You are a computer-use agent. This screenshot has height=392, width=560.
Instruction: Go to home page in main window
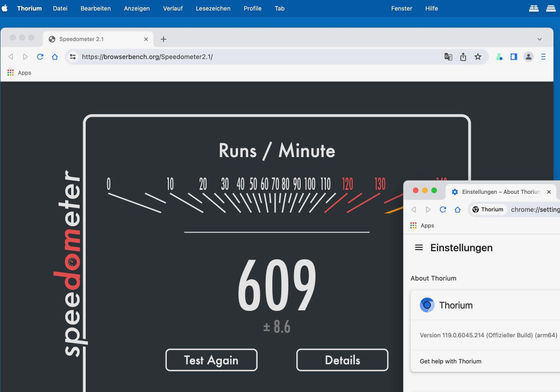[55, 57]
